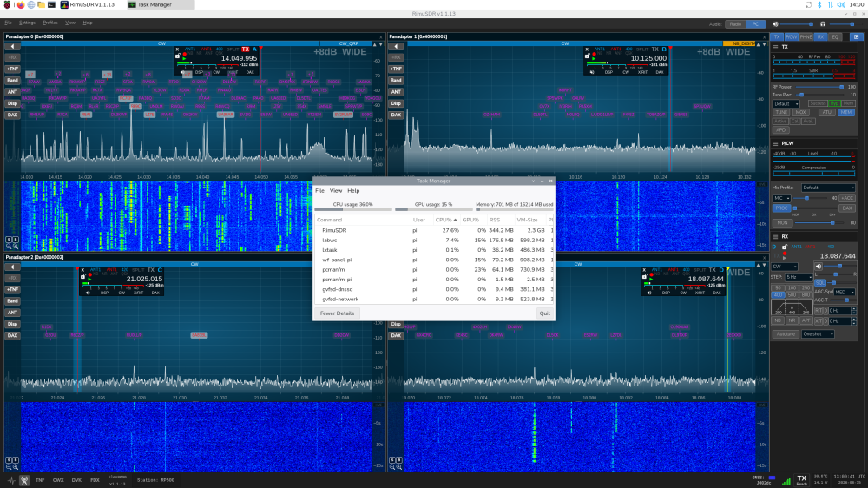Toggle TX indicator on slice A flag

pos(246,49)
